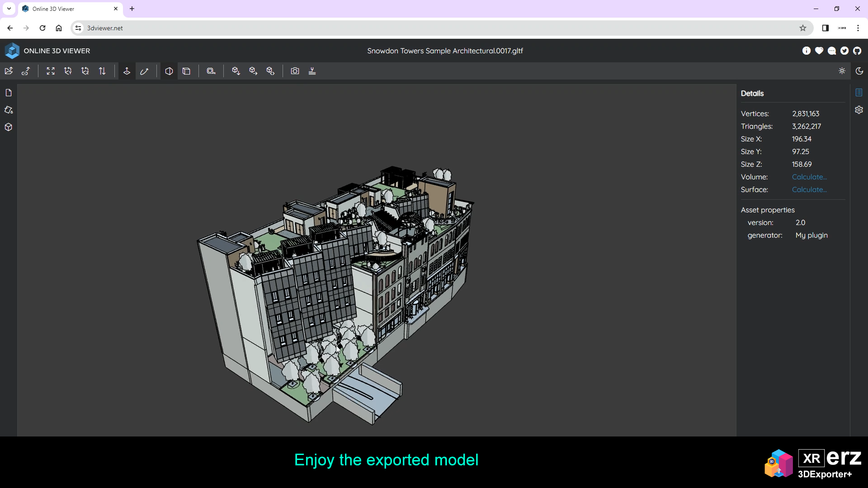Flip the up vector direction
The width and height of the screenshot is (868, 488).
[102, 71]
